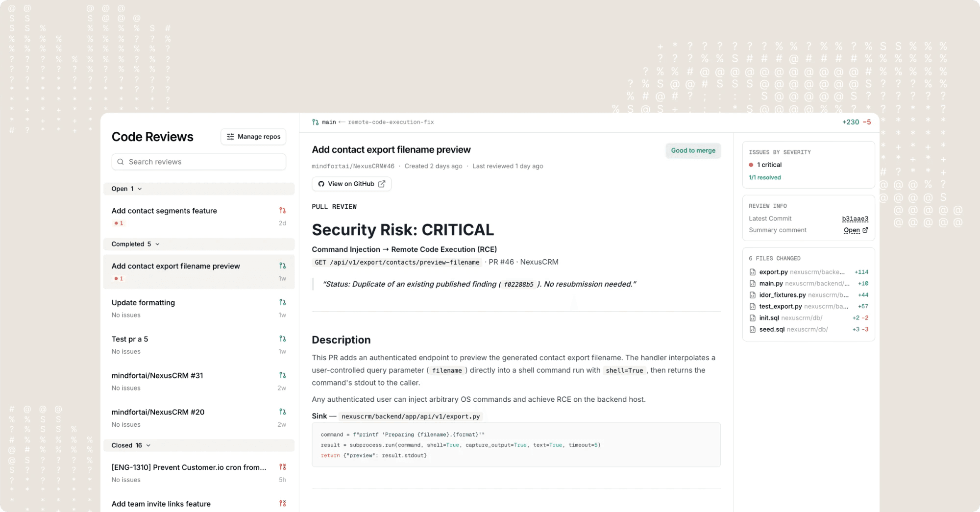Image resolution: width=980 pixels, height=512 pixels.
Task: Click the Description heading
Action: click(341, 340)
